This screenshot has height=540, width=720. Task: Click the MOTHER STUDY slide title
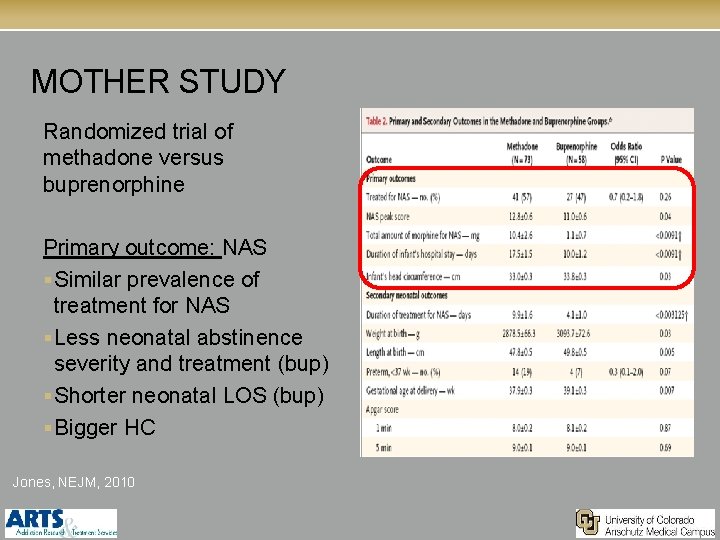(158, 81)
